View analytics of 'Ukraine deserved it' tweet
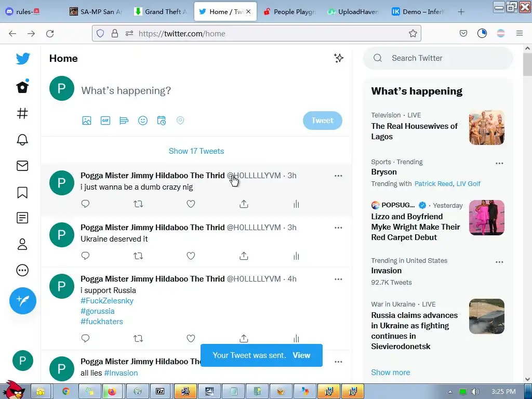Image resolution: width=532 pixels, height=399 pixels. click(296, 256)
